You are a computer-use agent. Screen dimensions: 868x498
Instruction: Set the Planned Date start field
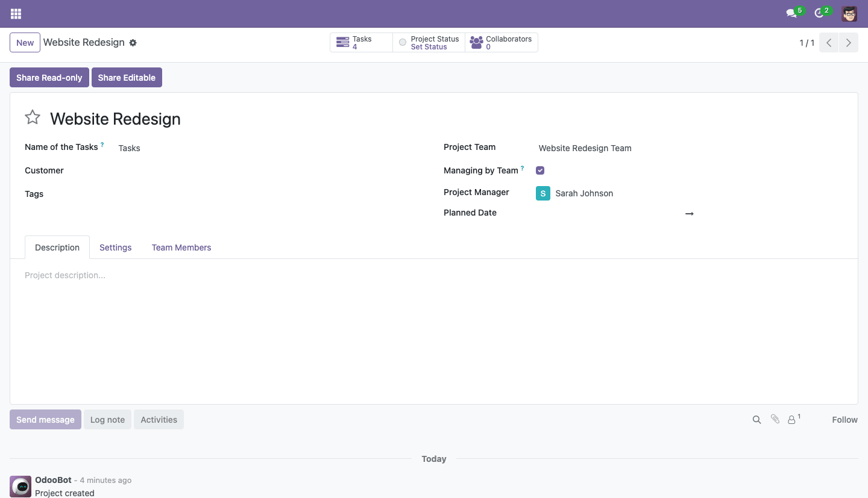click(x=608, y=213)
